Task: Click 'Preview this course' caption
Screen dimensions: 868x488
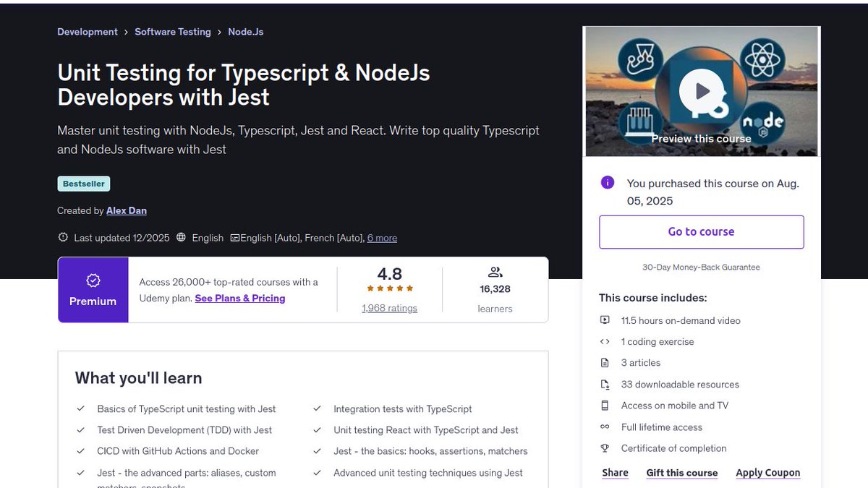Action: (701, 139)
